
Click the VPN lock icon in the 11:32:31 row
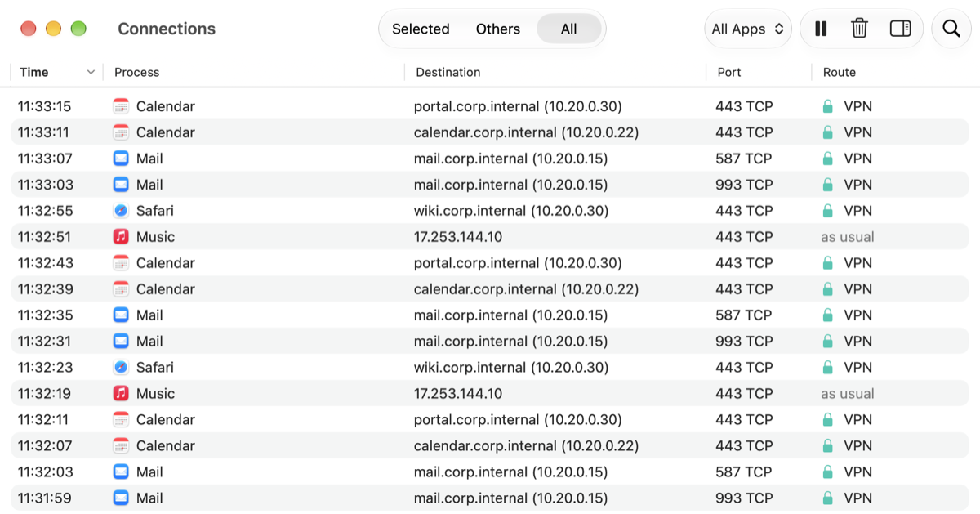coord(827,342)
